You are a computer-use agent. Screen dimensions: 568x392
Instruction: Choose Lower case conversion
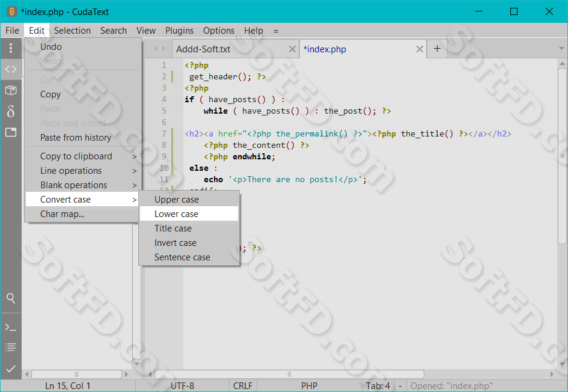(x=189, y=214)
